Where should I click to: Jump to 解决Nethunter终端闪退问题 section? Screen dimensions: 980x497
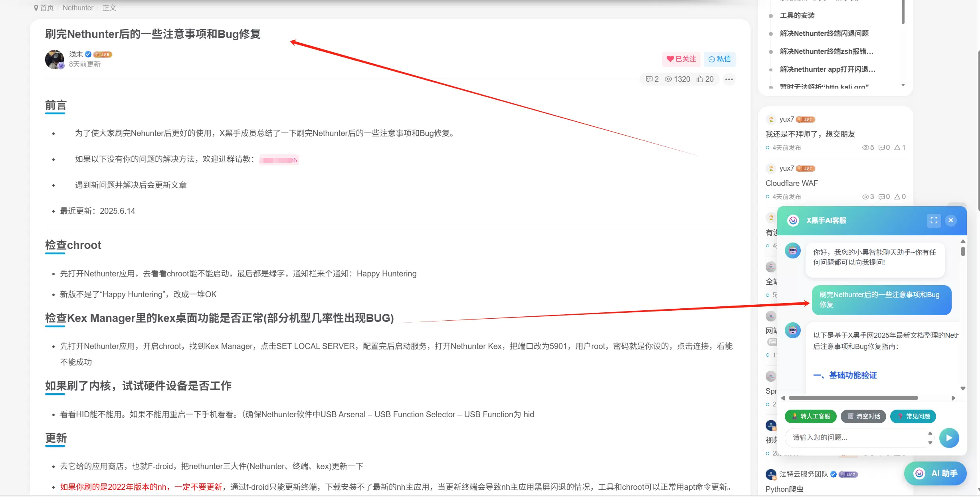click(x=824, y=34)
